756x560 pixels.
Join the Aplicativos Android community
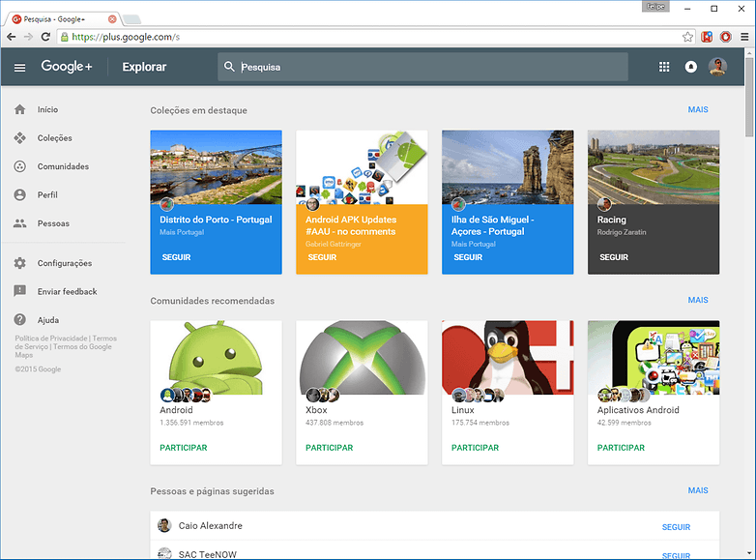(x=621, y=448)
